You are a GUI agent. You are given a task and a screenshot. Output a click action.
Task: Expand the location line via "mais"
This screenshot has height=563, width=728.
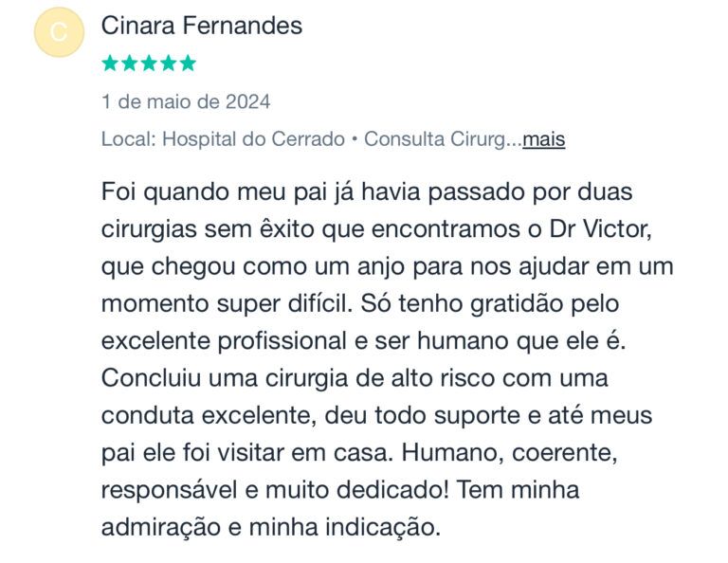tap(544, 138)
